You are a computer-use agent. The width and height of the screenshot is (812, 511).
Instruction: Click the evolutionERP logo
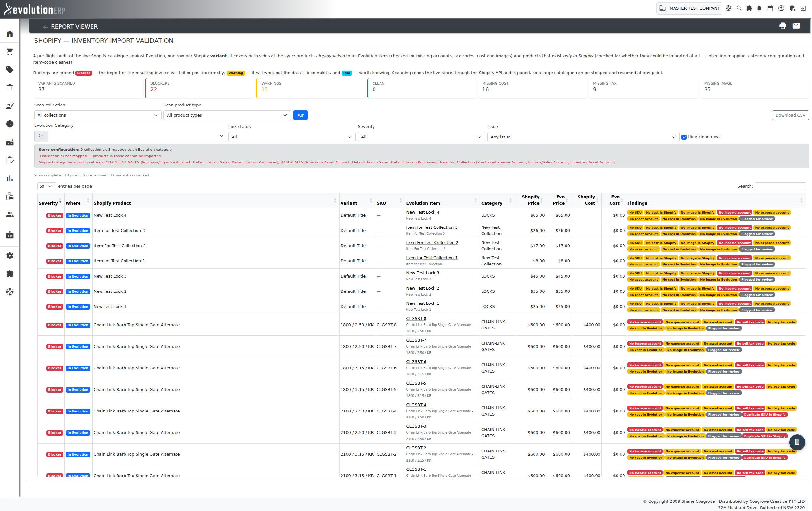click(x=35, y=9)
